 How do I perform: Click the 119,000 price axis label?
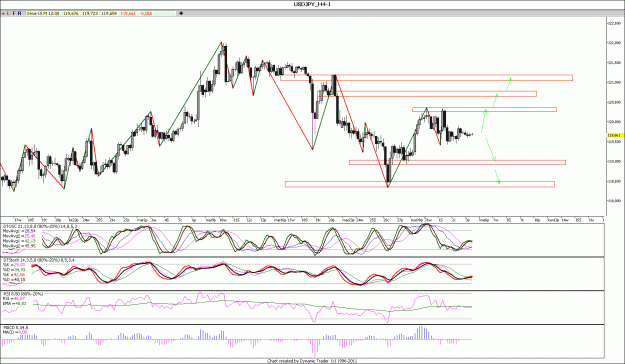point(614,161)
